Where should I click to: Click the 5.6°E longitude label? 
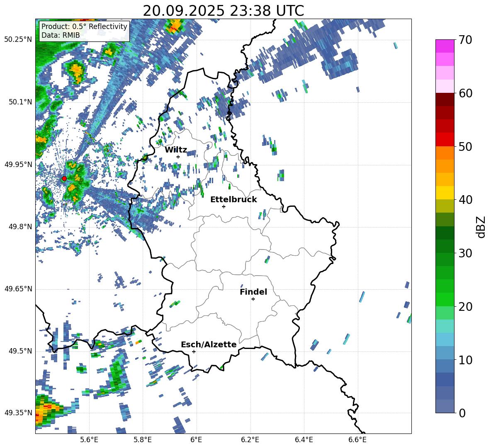click(x=89, y=440)
